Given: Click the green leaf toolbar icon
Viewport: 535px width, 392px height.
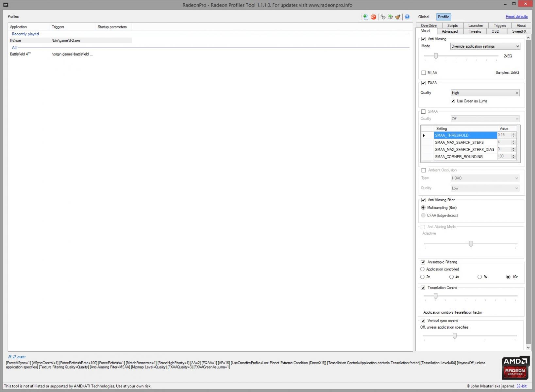Looking at the screenshot, I should 390,17.
